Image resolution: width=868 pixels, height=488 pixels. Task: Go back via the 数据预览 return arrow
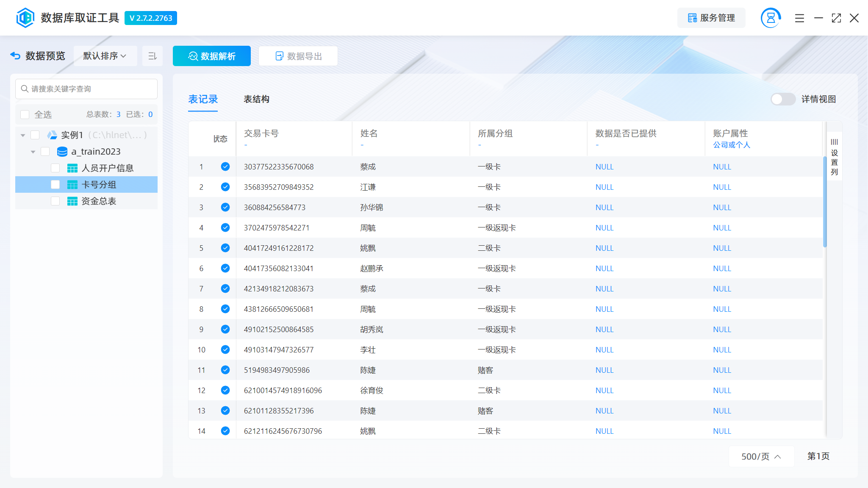point(15,56)
